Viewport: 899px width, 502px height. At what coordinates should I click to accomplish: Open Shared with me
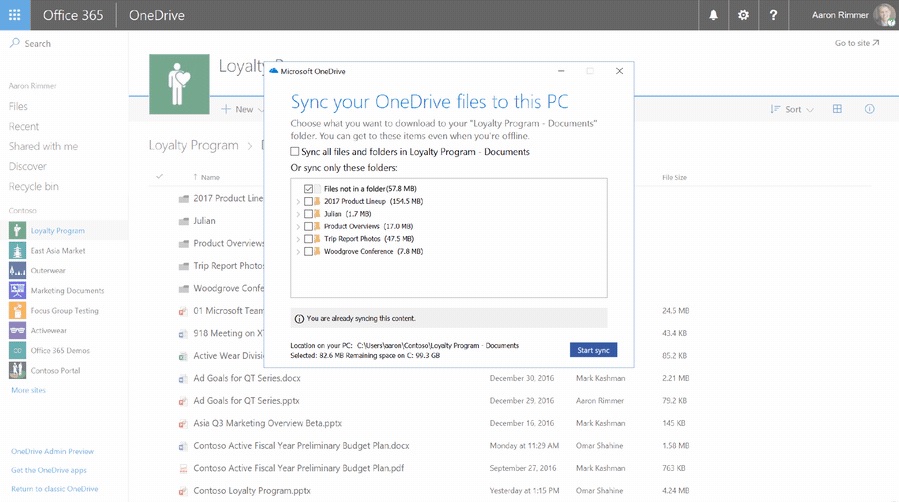tap(44, 146)
